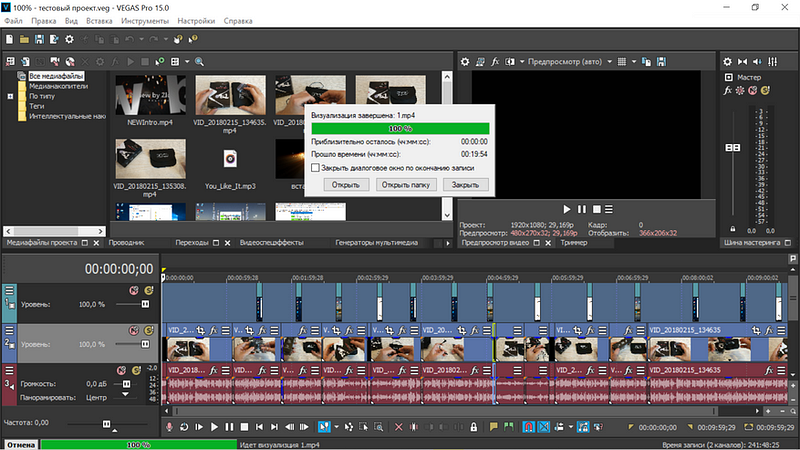800x450 pixels.
Task: Open Video Output FX in preview toolbar
Action: (x=495, y=62)
